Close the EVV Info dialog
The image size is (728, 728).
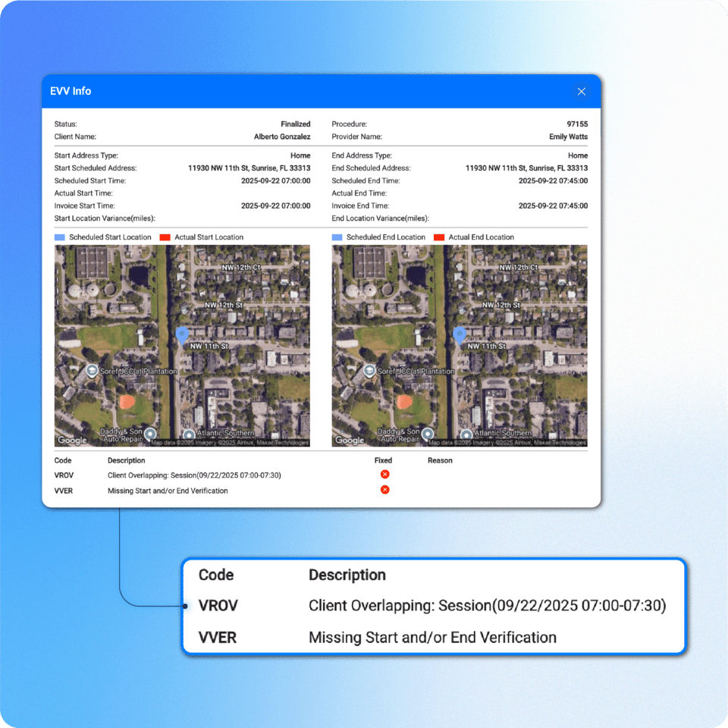pyautogui.click(x=582, y=91)
